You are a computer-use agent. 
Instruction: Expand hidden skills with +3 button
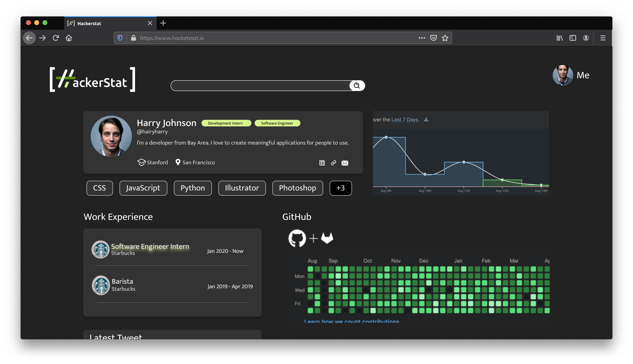coord(341,188)
